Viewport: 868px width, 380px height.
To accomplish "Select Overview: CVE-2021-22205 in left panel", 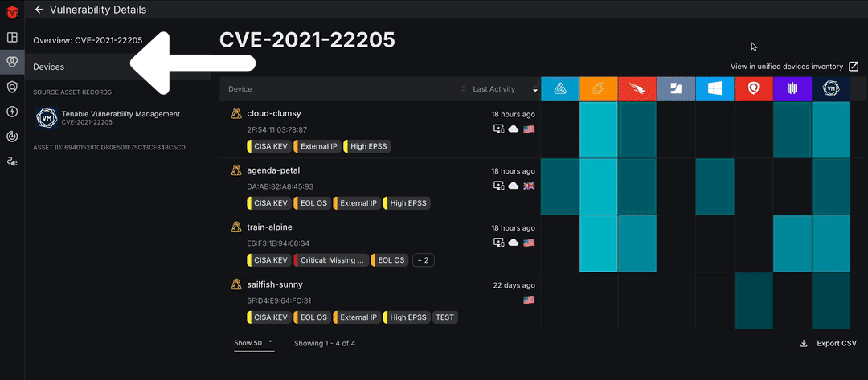I will coord(88,40).
